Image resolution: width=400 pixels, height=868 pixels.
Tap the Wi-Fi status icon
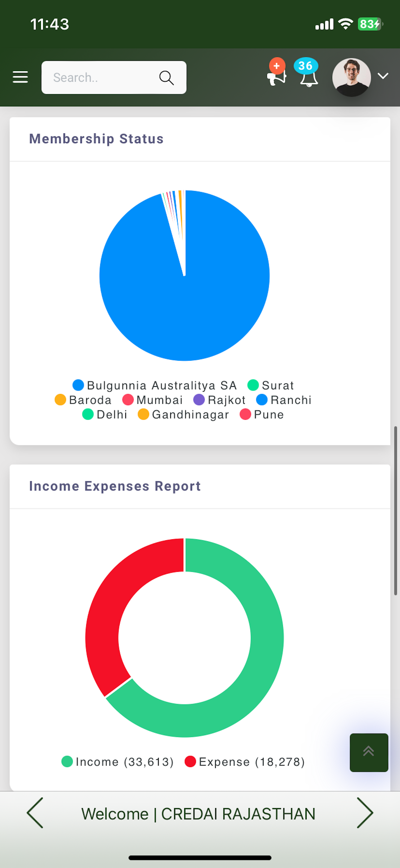click(x=345, y=24)
